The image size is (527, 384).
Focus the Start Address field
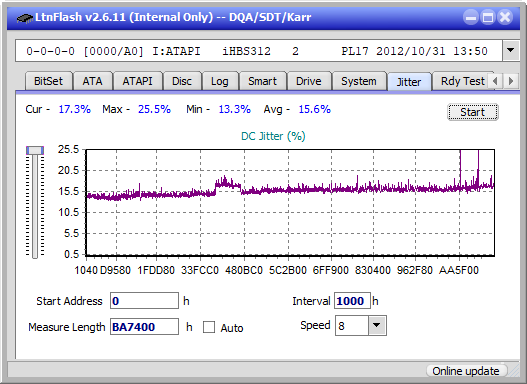click(145, 301)
